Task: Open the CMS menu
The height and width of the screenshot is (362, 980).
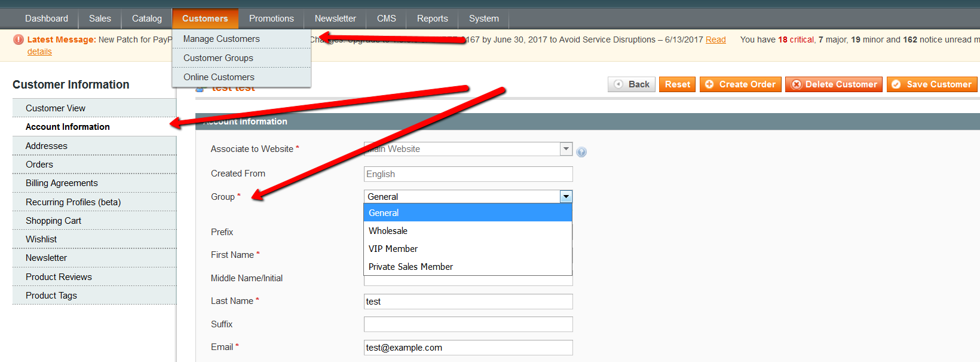Action: point(387,19)
